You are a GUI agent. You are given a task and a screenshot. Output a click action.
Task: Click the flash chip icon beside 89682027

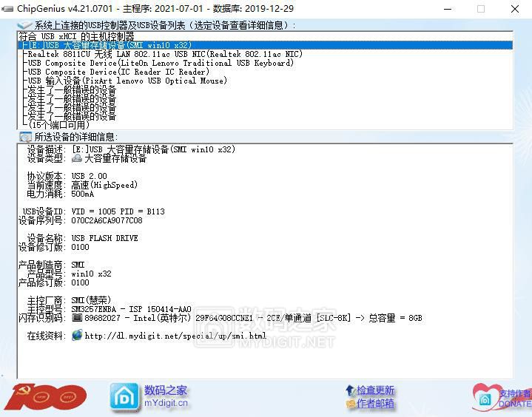click(77, 318)
